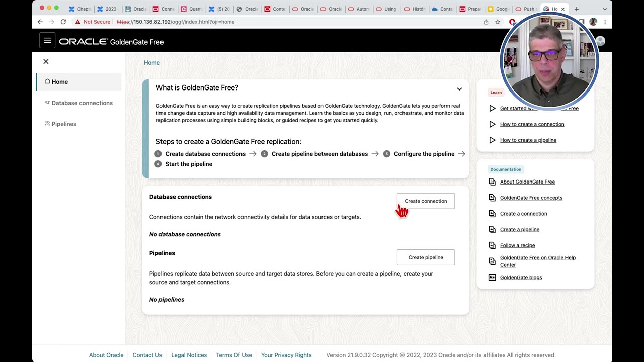Click the Not Secure warning indicator
Screen dimensions: 644x362
click(x=92, y=22)
